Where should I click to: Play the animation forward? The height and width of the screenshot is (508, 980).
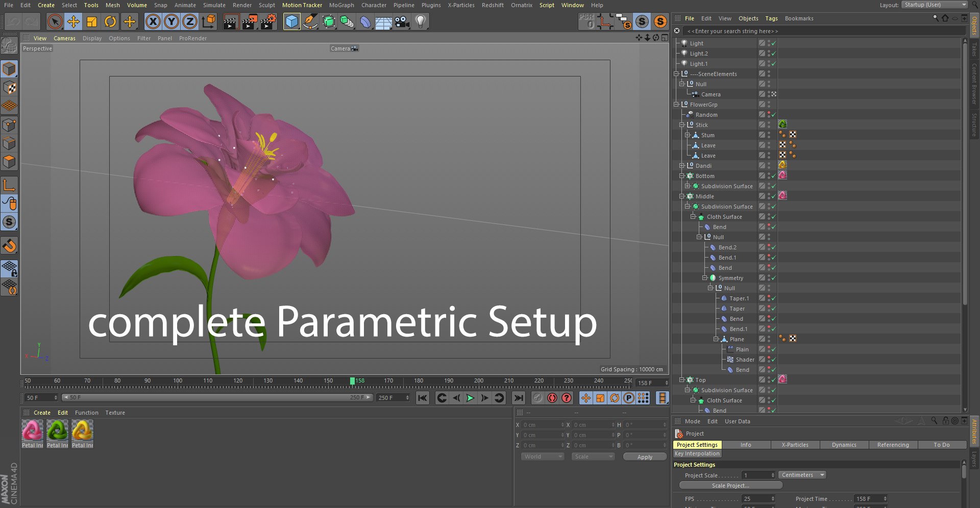(x=470, y=398)
